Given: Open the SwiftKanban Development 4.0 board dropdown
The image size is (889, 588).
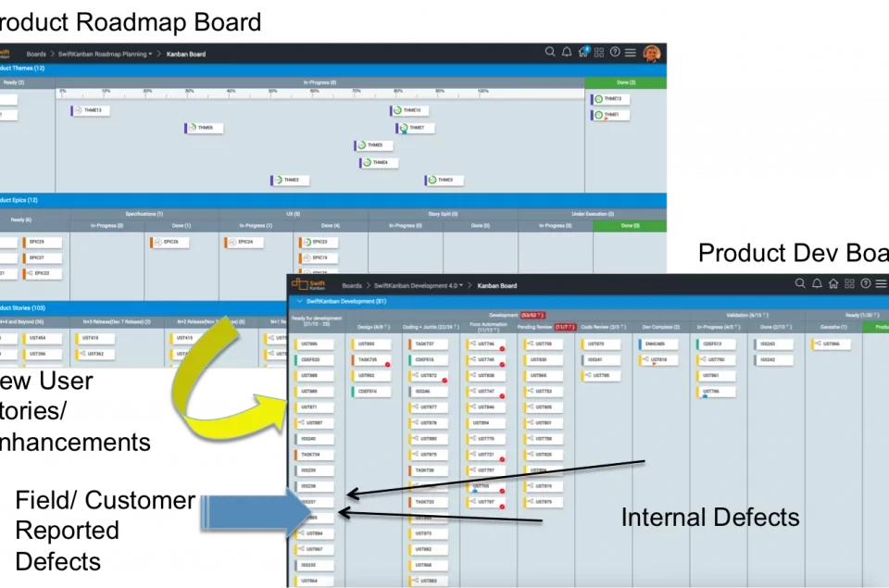Looking at the screenshot, I should pyautogui.click(x=419, y=286).
